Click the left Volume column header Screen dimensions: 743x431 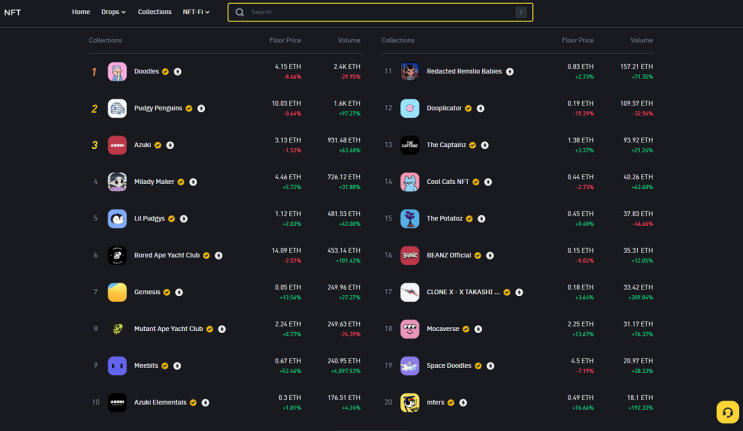point(349,40)
